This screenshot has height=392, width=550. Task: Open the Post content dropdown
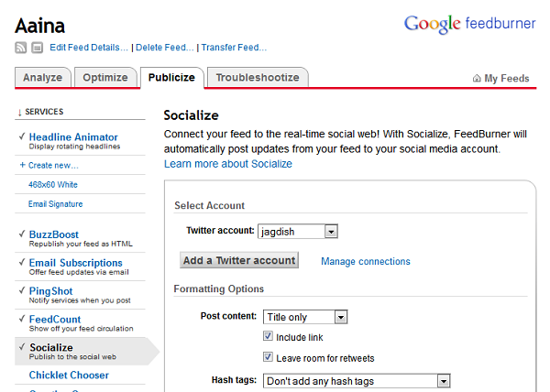[305, 317]
